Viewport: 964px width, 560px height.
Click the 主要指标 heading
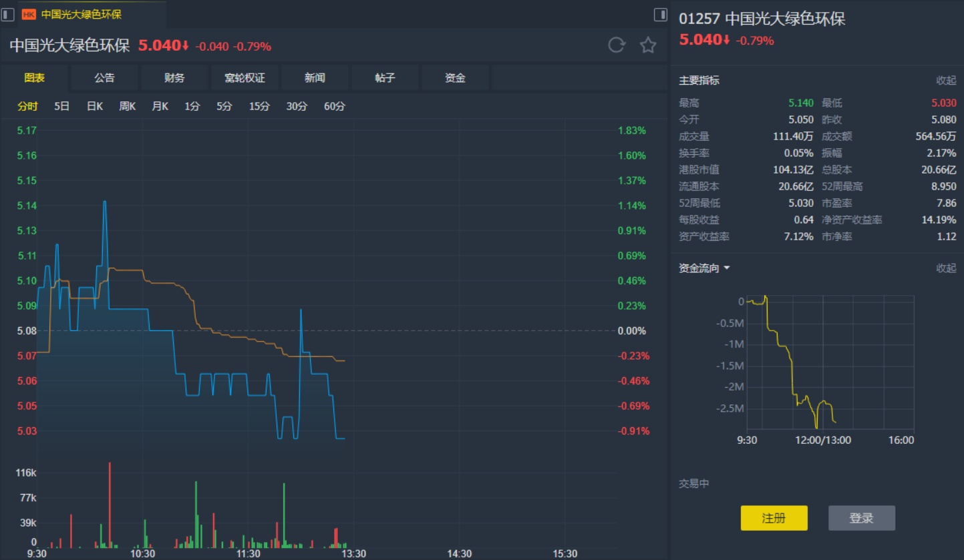[699, 81]
